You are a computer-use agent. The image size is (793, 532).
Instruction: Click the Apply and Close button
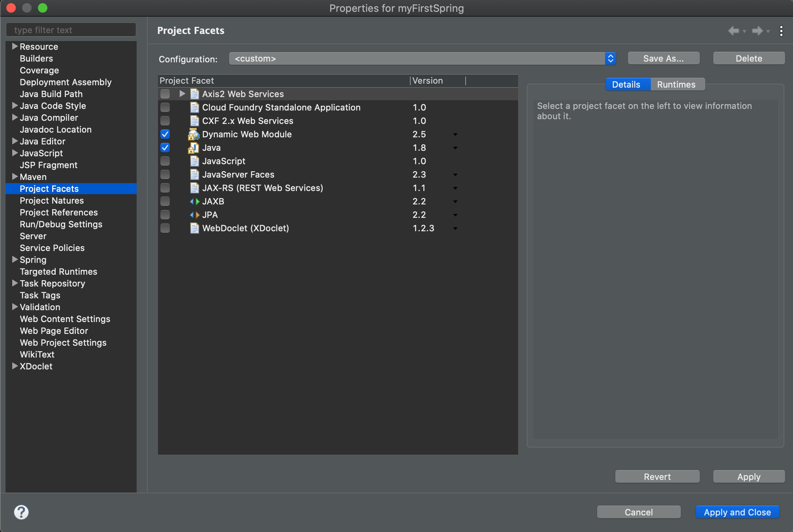point(737,512)
